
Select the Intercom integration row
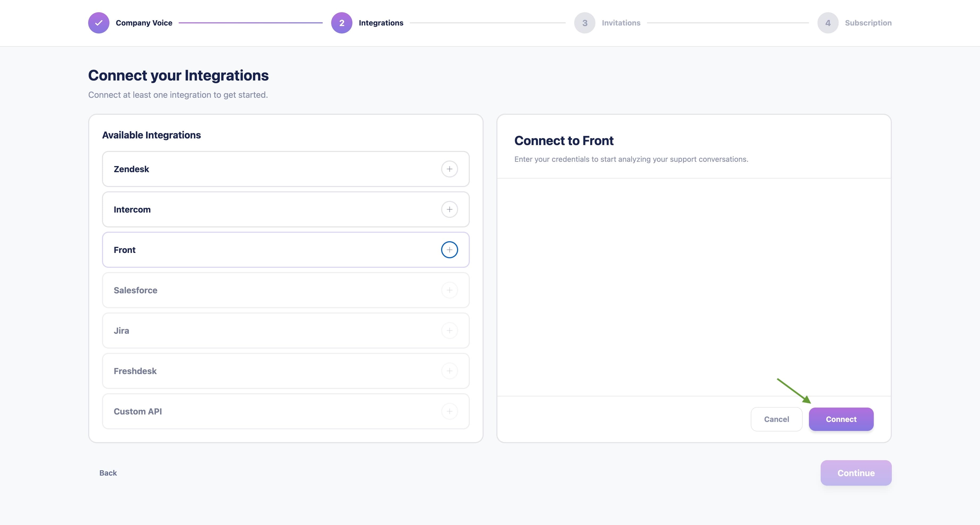point(266,209)
